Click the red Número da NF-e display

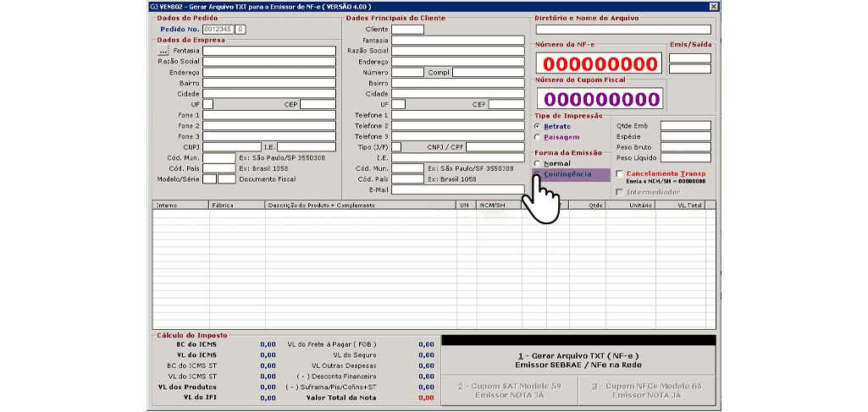600,63
